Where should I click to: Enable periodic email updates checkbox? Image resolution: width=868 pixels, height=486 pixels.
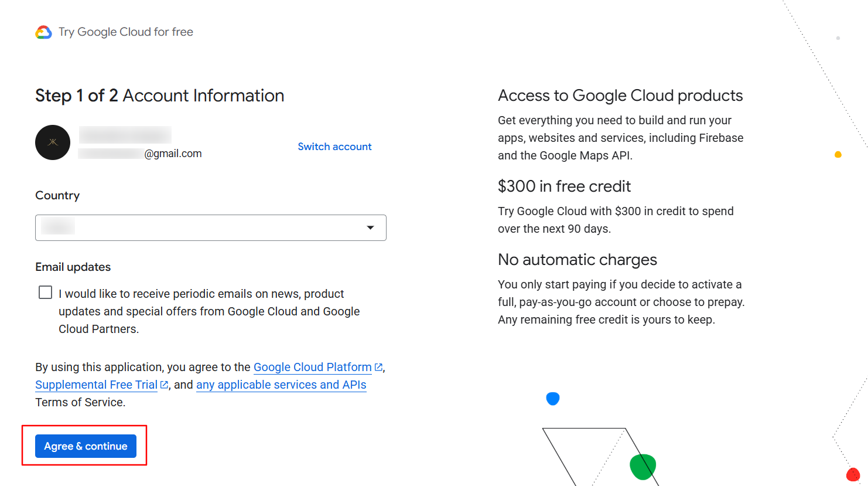[x=45, y=293]
